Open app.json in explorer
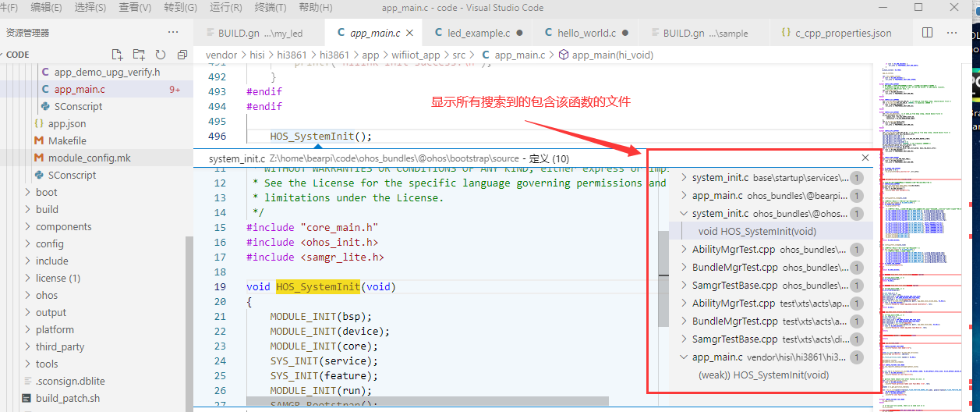This screenshot has width=980, height=412. click(67, 123)
